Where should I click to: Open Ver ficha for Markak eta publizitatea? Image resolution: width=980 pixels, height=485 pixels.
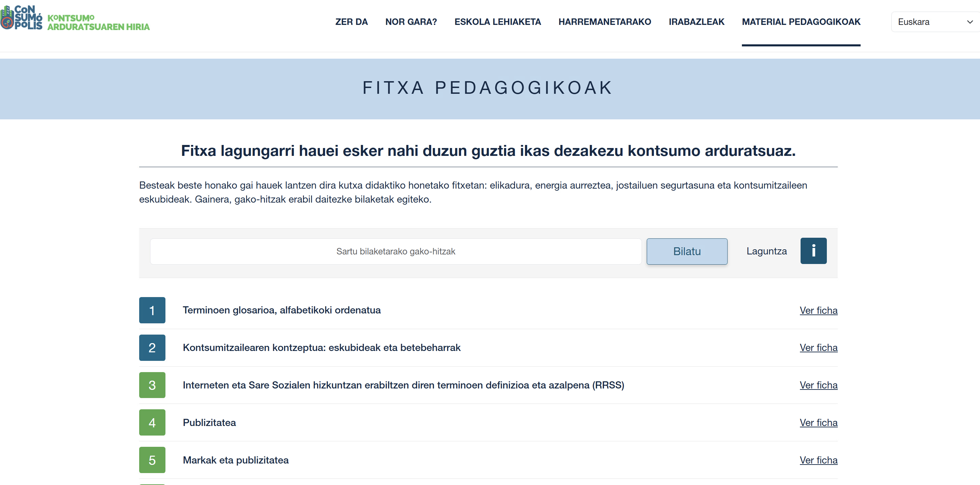click(x=818, y=460)
